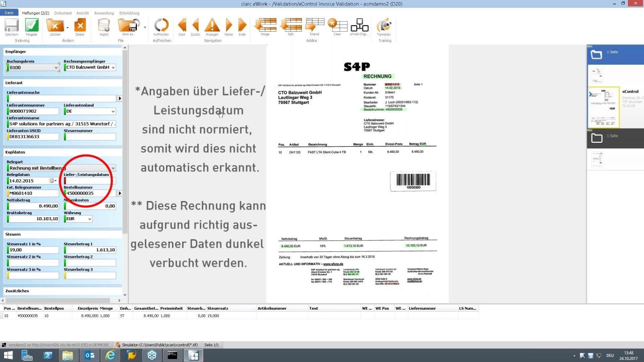Switch to the Heftungen (2/2) tab
This screenshot has height=362, width=644.
click(35, 13)
